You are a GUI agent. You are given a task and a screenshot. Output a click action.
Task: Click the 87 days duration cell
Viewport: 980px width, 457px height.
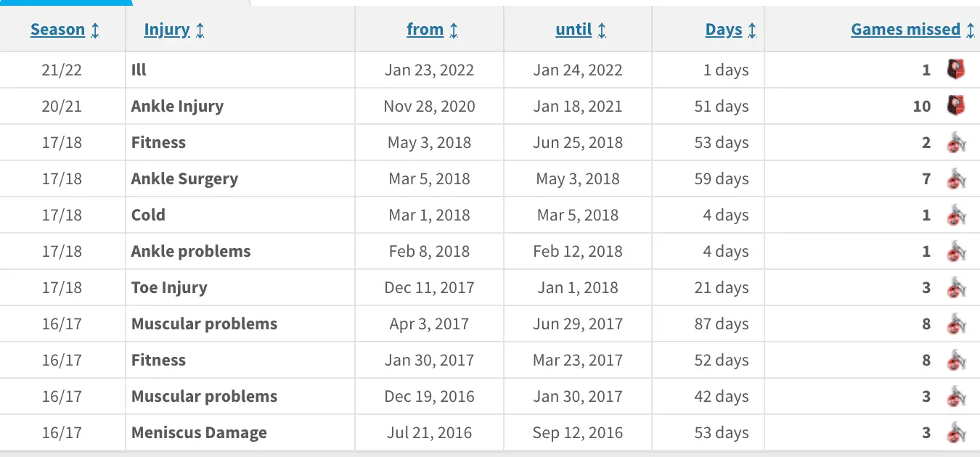coord(721,324)
